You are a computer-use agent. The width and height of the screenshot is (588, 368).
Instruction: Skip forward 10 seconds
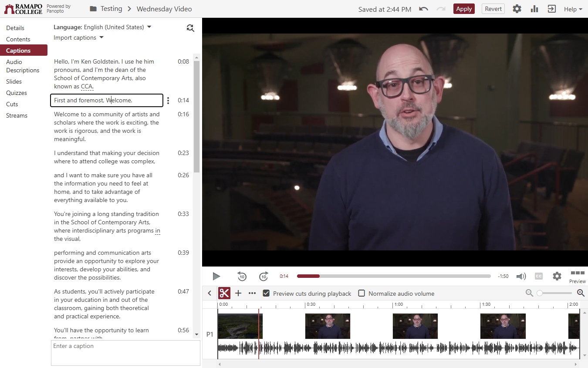[x=264, y=276]
